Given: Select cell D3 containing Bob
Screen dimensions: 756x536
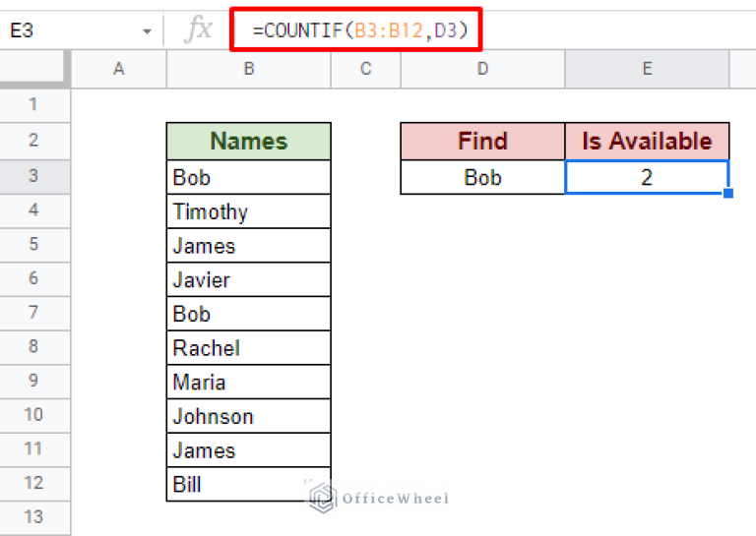Looking at the screenshot, I should [x=482, y=177].
